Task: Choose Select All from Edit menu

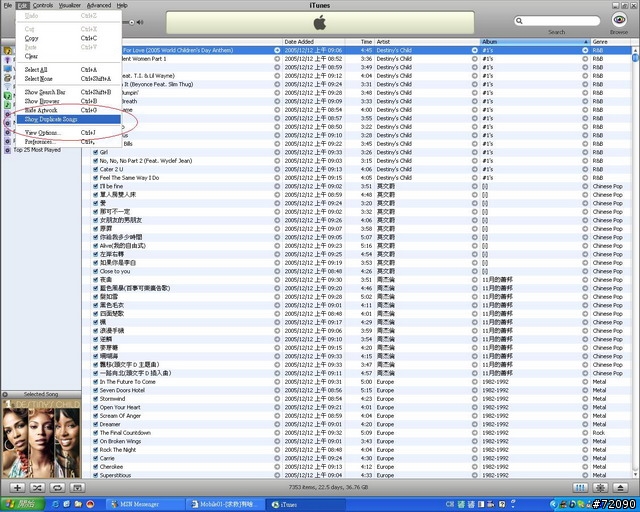Action: (69, 70)
